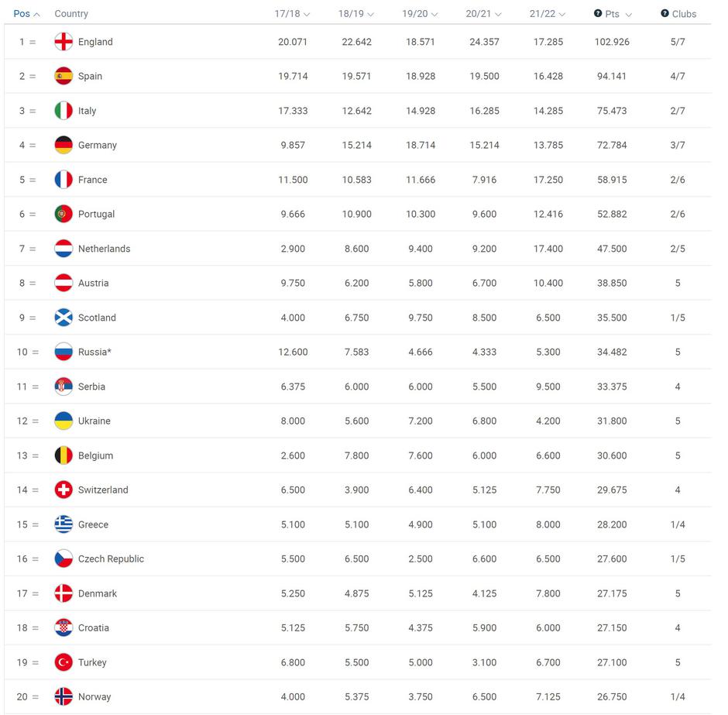This screenshot has height=715, width=728.
Task: Click the Clubs column header
Action: pyautogui.click(x=684, y=14)
